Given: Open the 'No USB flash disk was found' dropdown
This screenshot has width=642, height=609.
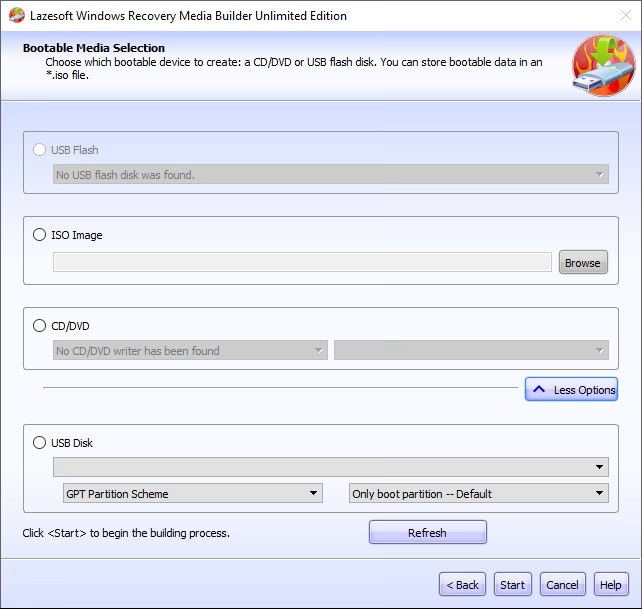Looking at the screenshot, I should pyautogui.click(x=330, y=174).
